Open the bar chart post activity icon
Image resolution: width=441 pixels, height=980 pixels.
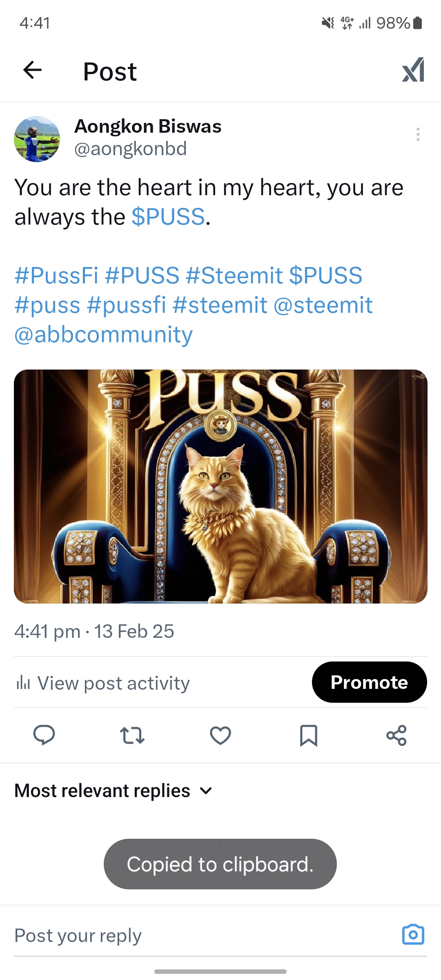pyautogui.click(x=23, y=683)
